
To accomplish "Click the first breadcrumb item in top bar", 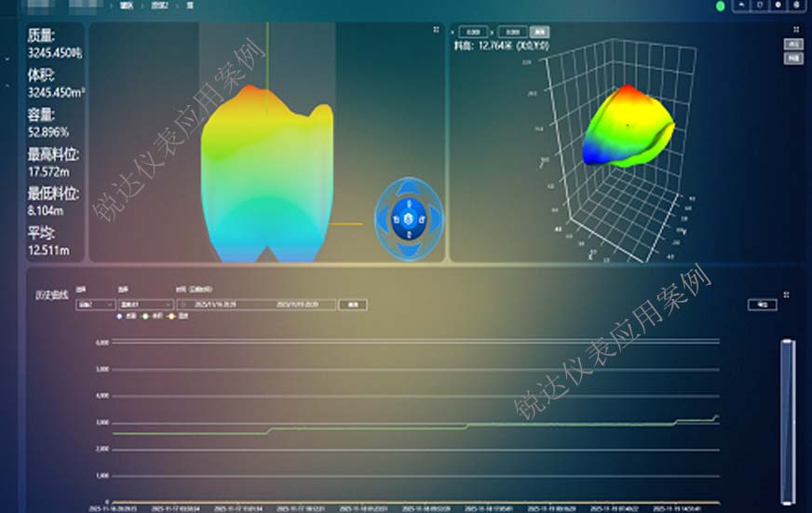I will 126,6.
